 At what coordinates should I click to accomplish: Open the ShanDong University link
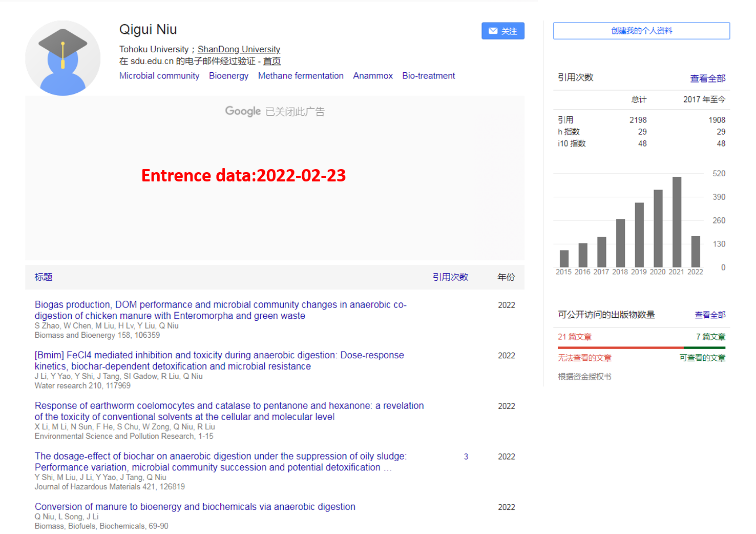239,49
